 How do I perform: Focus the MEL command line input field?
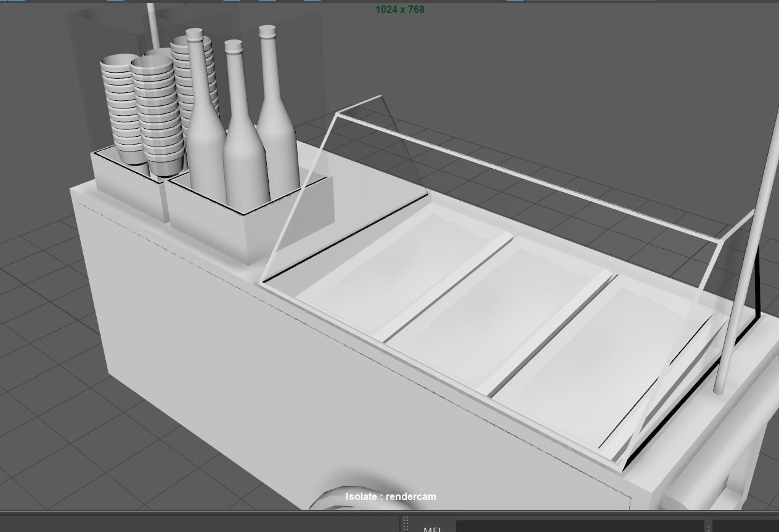coord(579,526)
